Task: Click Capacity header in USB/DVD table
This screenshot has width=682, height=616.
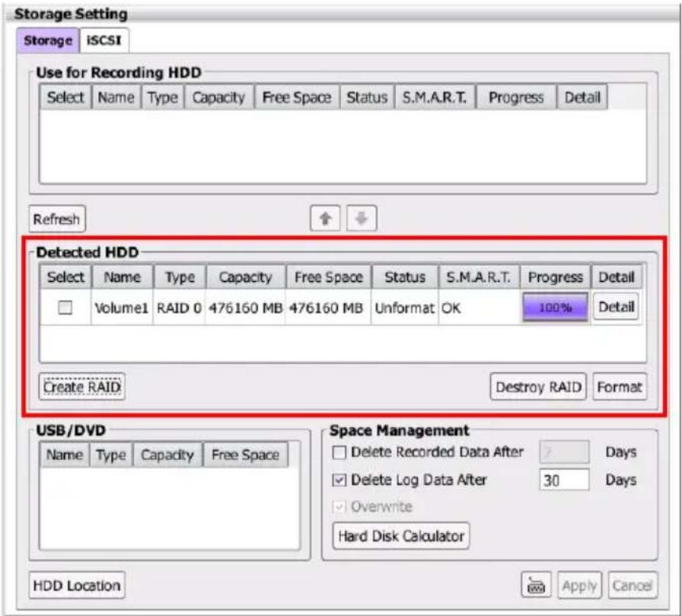Action: tap(167, 455)
